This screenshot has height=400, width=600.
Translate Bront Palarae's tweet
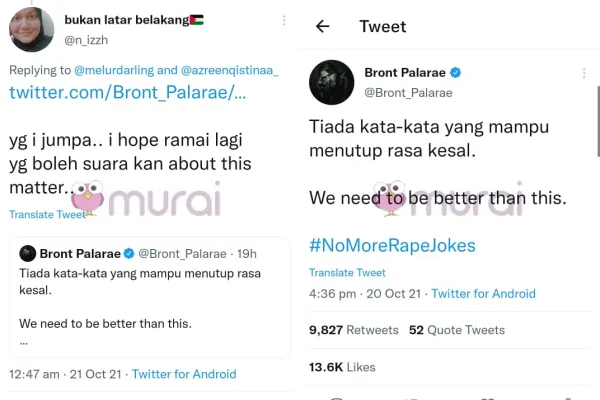pyautogui.click(x=347, y=272)
